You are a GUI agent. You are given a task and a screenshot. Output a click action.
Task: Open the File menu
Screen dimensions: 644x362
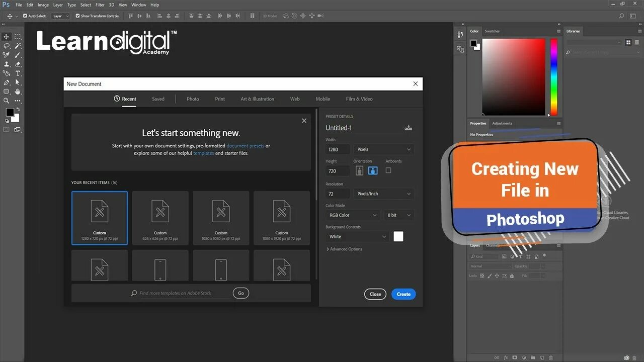(19, 5)
